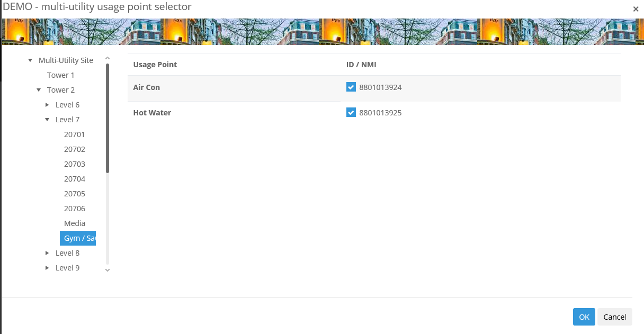Click the Usage Point column header
This screenshot has width=644, height=334.
coord(155,65)
